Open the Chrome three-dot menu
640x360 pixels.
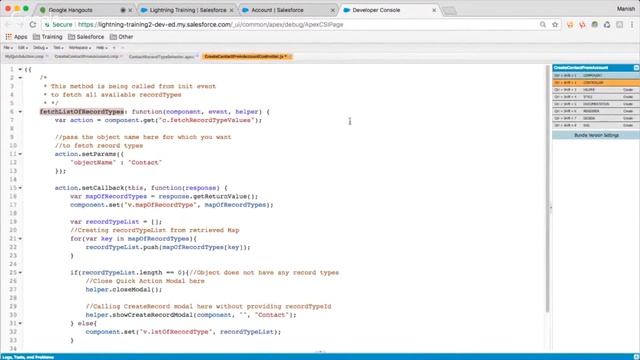[632, 24]
